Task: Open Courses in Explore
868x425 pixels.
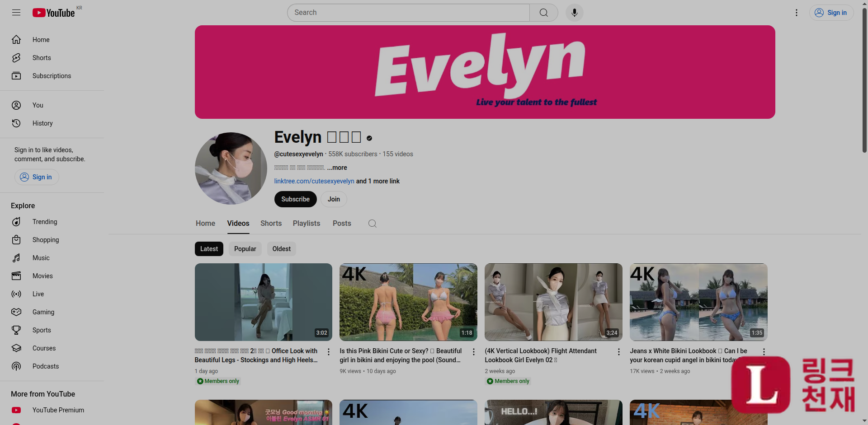Action: coord(52,348)
